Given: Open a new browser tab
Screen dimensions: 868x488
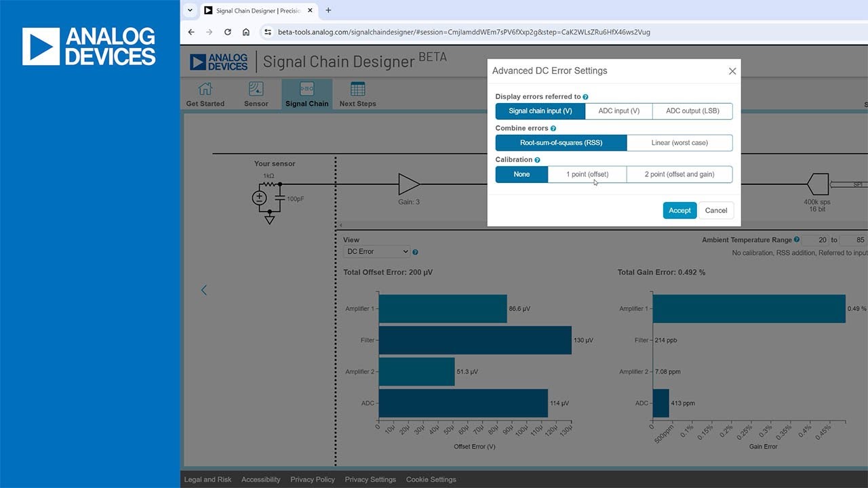Looking at the screenshot, I should pyautogui.click(x=328, y=10).
